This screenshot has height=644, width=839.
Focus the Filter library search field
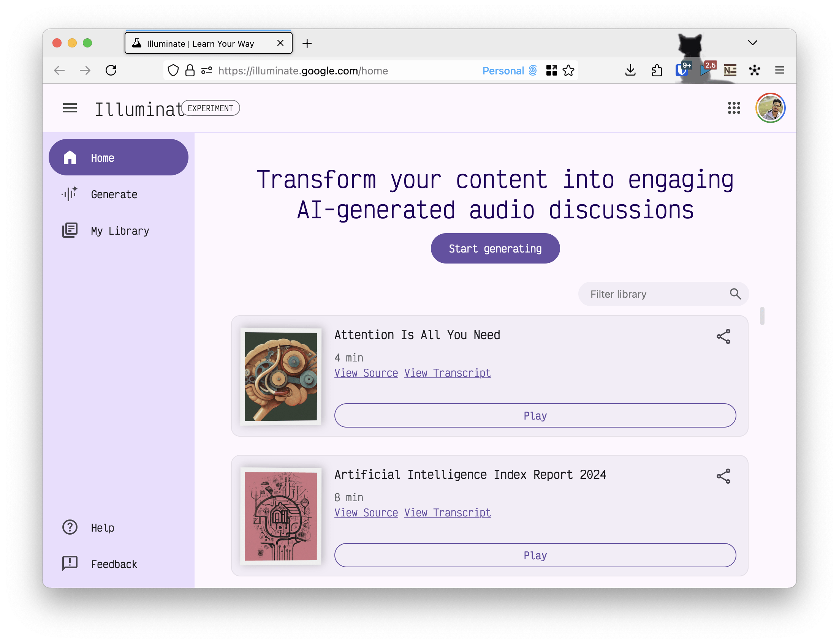[663, 294]
